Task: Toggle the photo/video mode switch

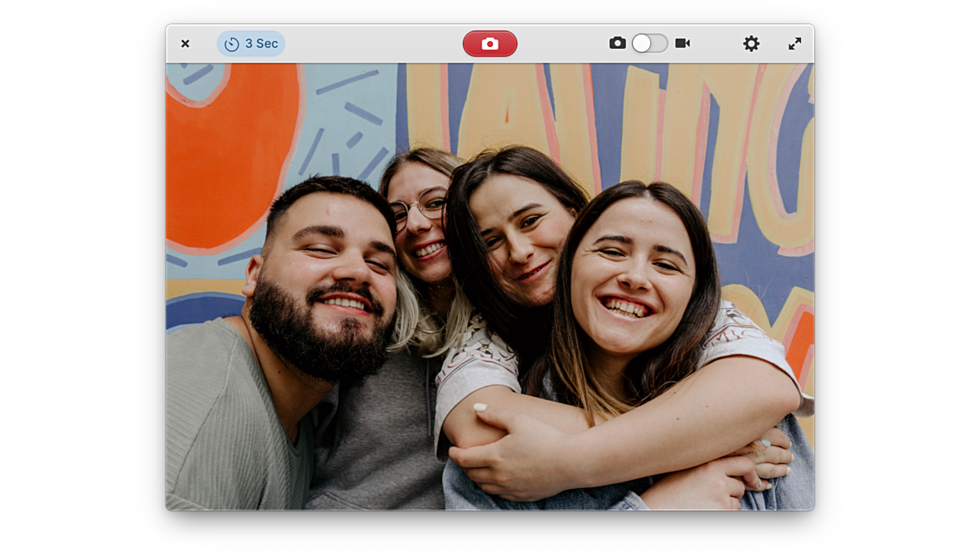Action: [x=650, y=43]
